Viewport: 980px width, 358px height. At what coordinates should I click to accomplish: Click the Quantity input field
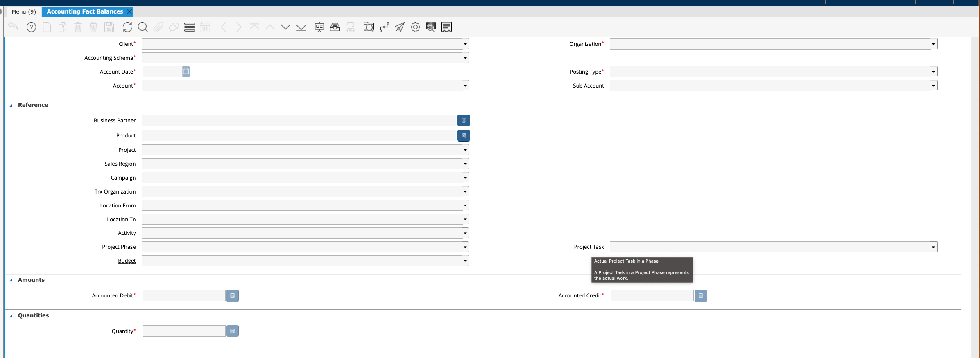pyautogui.click(x=184, y=331)
